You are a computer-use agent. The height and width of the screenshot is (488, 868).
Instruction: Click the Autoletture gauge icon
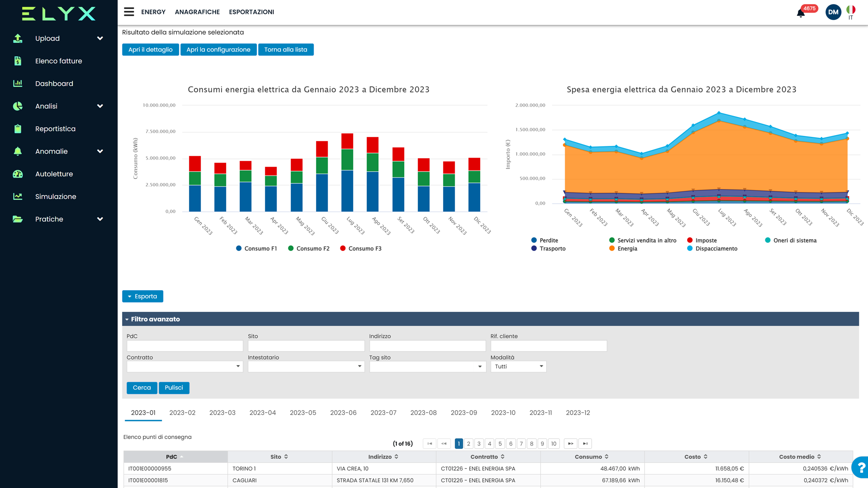(18, 174)
